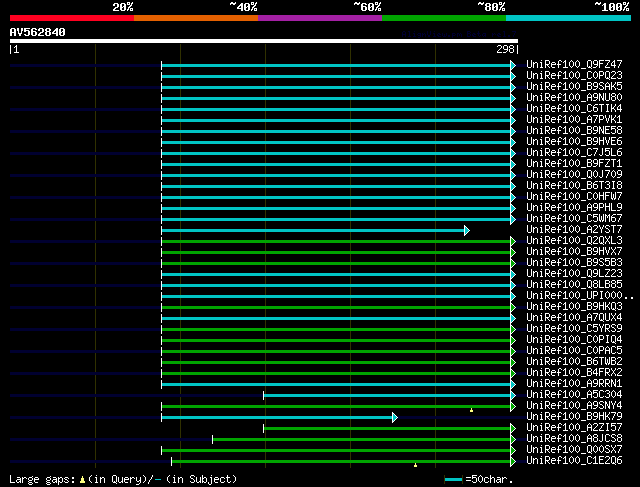
Task: Click the purple ~60% identity color segment
Action: [319, 18]
